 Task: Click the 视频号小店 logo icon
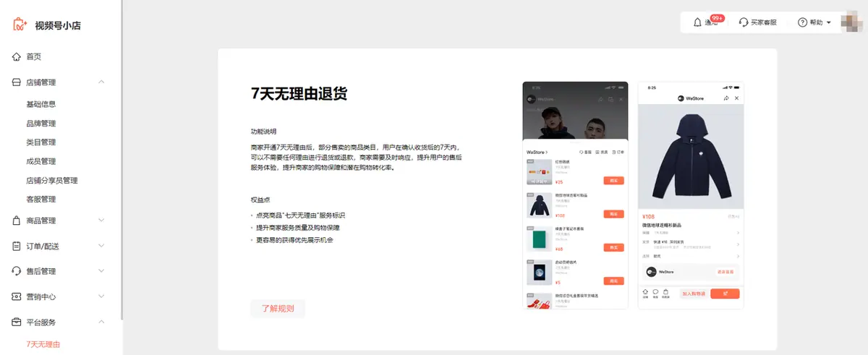click(x=20, y=25)
